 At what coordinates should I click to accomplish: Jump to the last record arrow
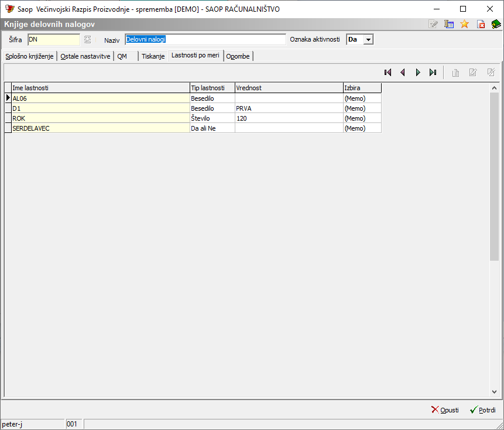click(x=433, y=73)
